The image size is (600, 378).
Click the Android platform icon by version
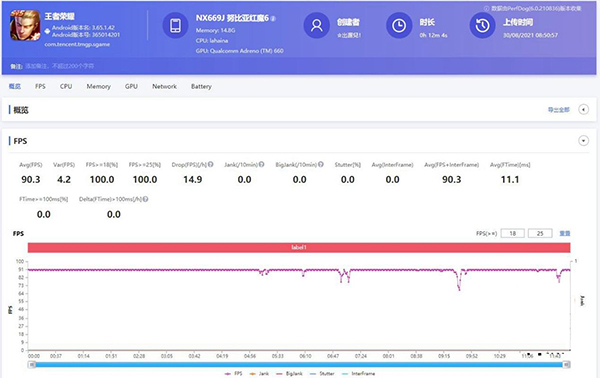click(47, 31)
